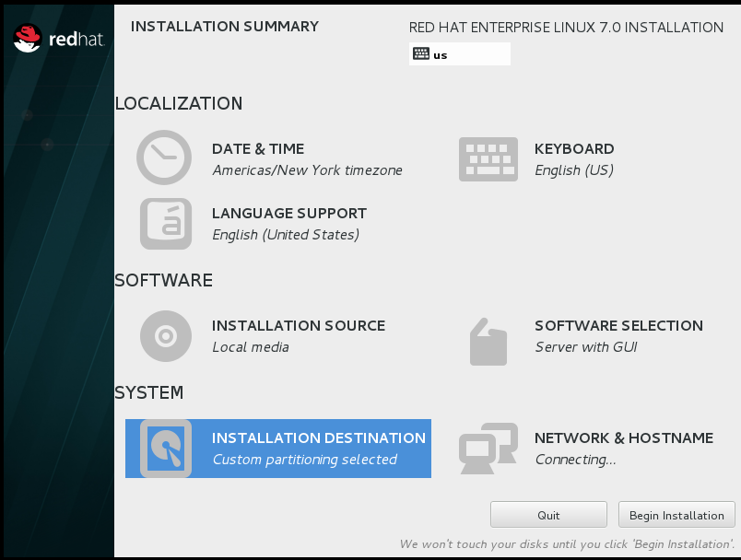Click 'Server with GUI' status text
741x560 pixels.
pos(586,347)
